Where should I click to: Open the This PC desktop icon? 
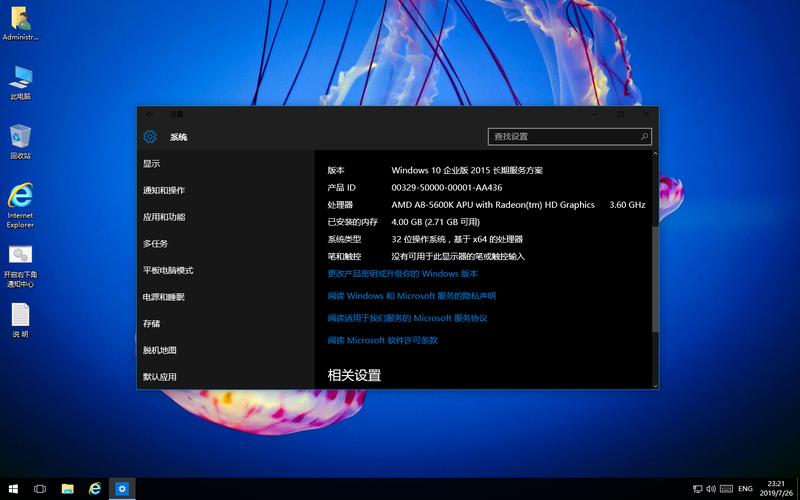tap(20, 82)
